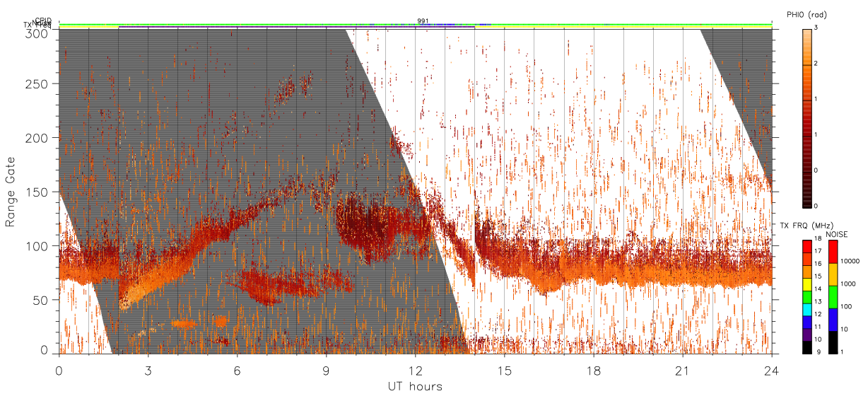Click the '3' label on PHI0 colorbar
The image size is (868, 401).
pyautogui.click(x=816, y=28)
